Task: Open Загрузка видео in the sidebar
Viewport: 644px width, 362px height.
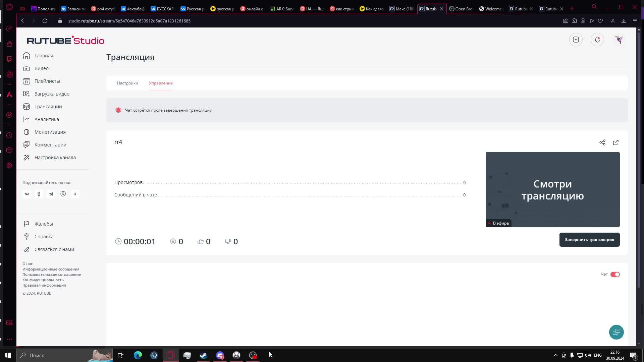Action: 52,94
